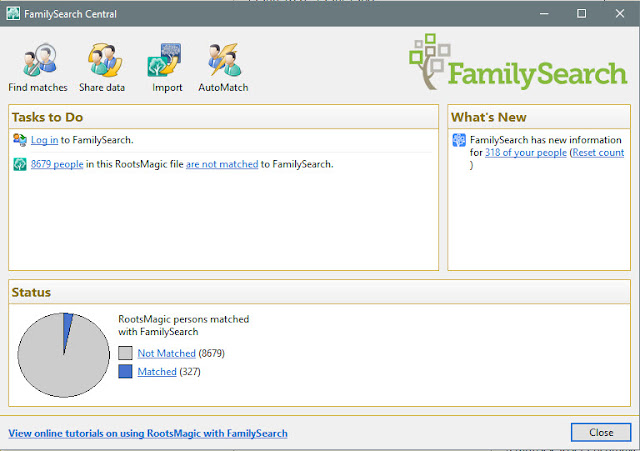Open the 318 of your people link

coord(526,153)
